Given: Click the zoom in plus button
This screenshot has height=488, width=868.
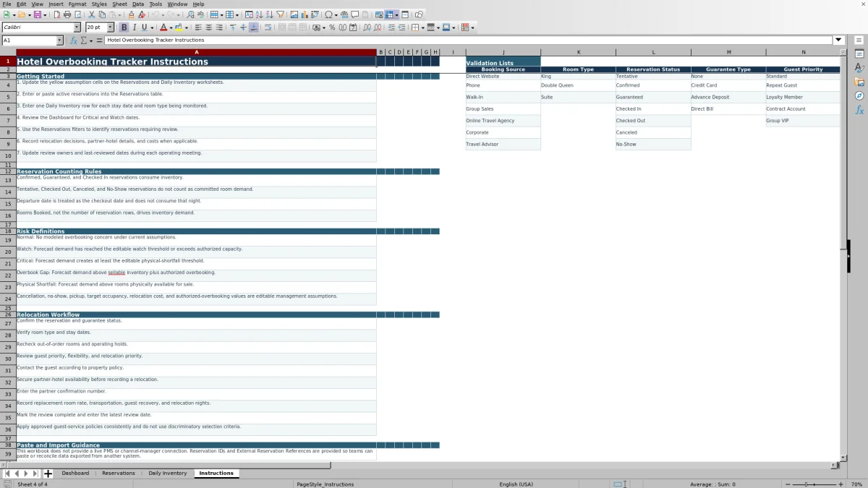Looking at the screenshot, I should (841, 484).
